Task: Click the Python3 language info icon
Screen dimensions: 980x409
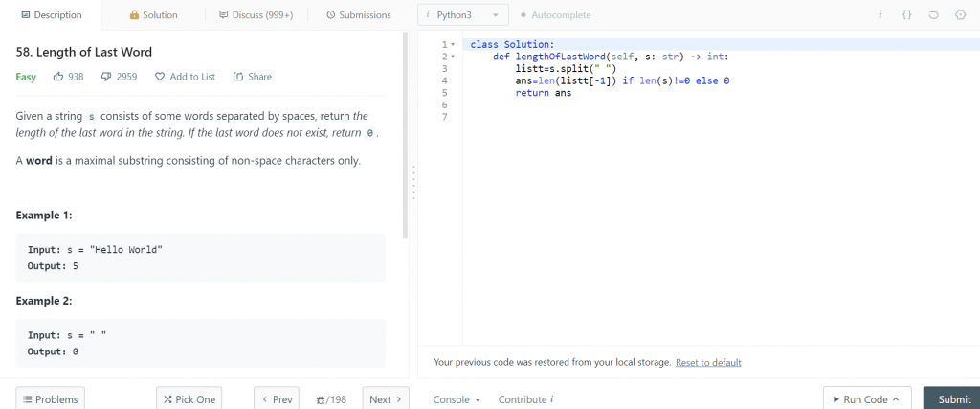Action: click(x=428, y=15)
